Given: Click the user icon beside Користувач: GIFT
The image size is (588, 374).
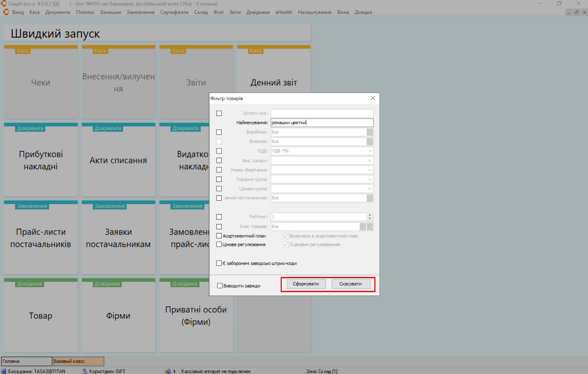Looking at the screenshot, I should point(85,371).
